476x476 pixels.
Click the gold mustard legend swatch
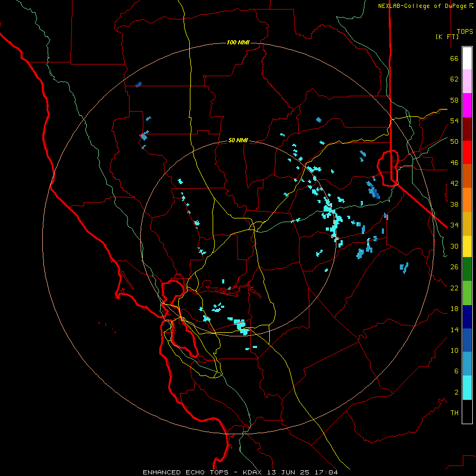coord(467,224)
